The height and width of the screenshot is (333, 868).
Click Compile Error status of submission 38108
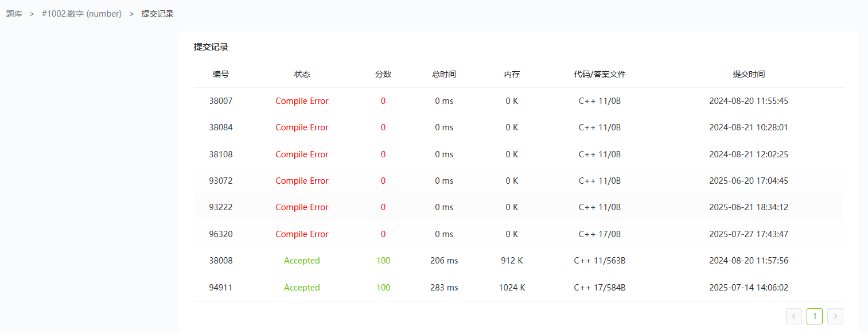(x=302, y=154)
